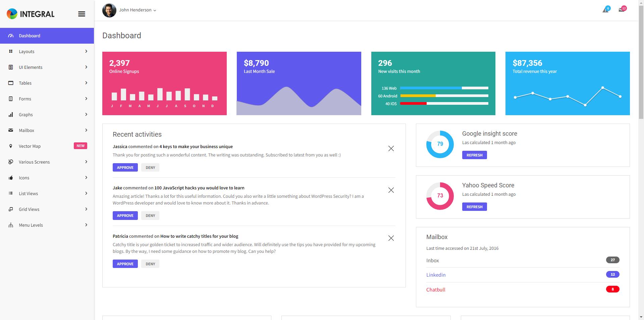Click the NEW badge beside Vector Map
Viewport: 644px width, 320px height.
coord(80,146)
